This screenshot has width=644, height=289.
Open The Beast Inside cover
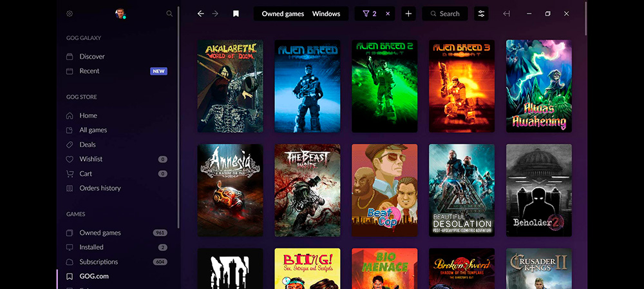click(308, 190)
